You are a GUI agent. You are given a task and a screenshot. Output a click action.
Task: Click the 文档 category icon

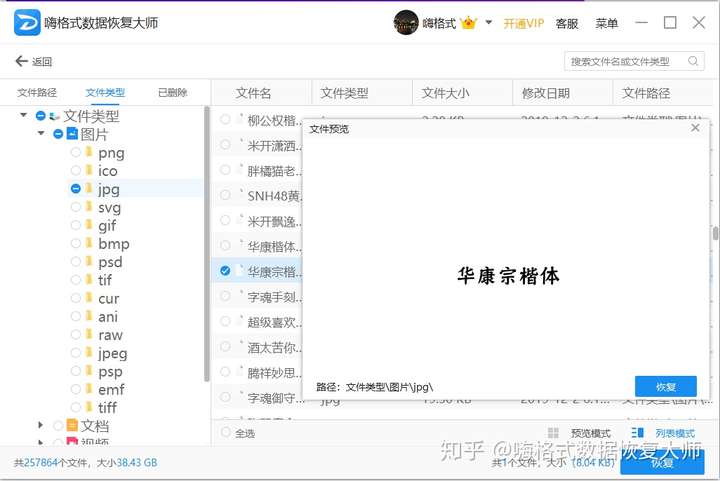(72, 425)
